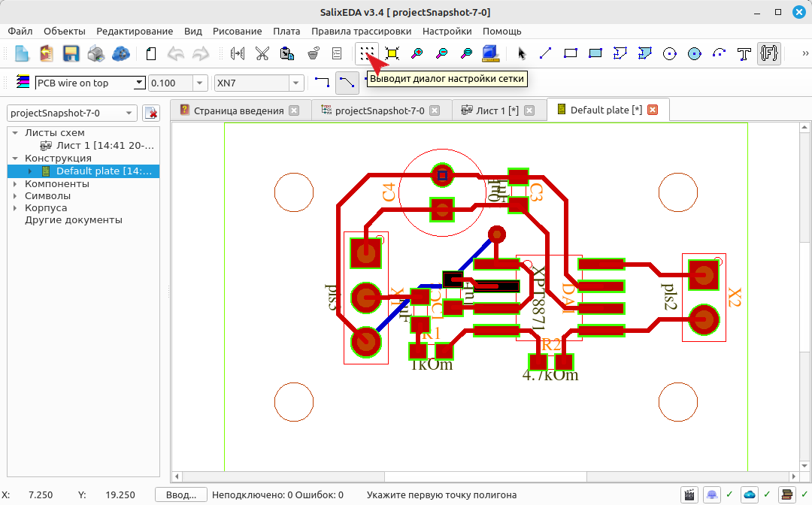Close the Default plate tab
This screenshot has width=812, height=505.
pos(653,110)
